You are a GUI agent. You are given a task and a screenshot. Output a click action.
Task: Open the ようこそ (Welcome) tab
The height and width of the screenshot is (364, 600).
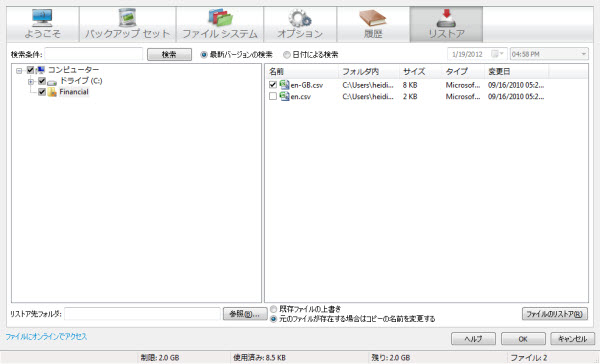click(x=42, y=24)
